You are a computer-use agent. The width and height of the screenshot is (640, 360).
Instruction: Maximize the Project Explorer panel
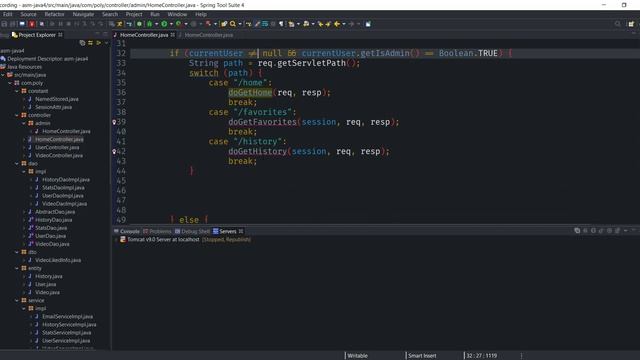(x=105, y=34)
